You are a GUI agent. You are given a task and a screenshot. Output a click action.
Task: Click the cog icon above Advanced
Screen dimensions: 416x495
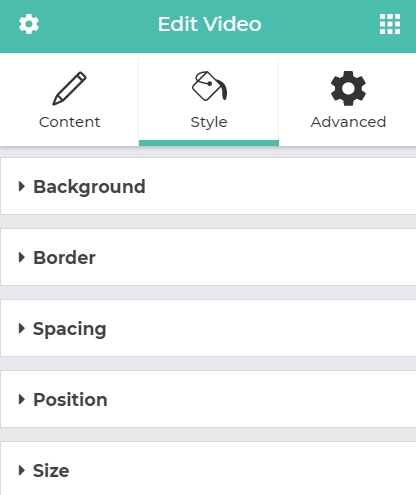pyautogui.click(x=348, y=88)
